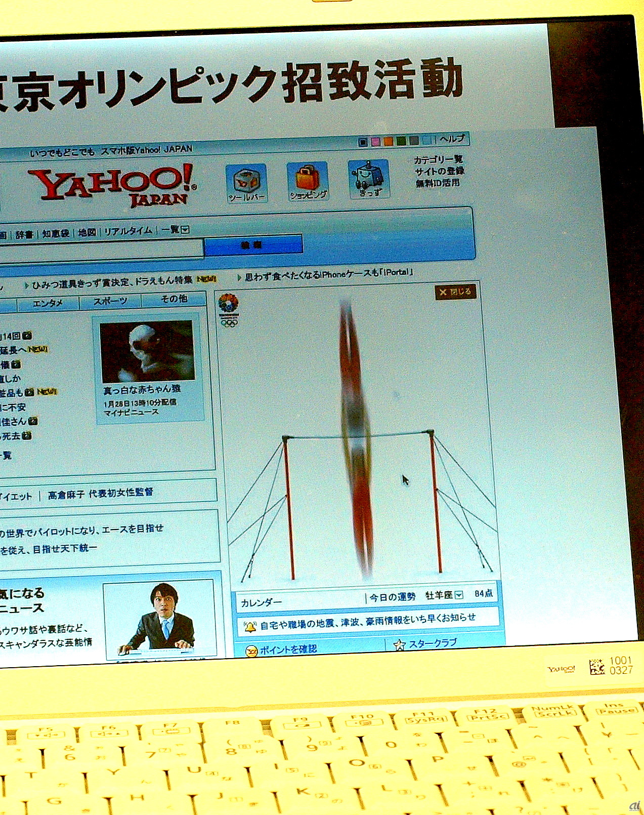Switch search to 知恵袋
This screenshot has height=815, width=644.
(x=56, y=233)
